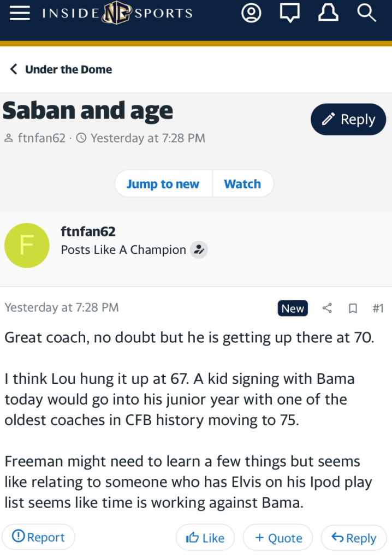Open the search magnifier icon

tap(367, 14)
